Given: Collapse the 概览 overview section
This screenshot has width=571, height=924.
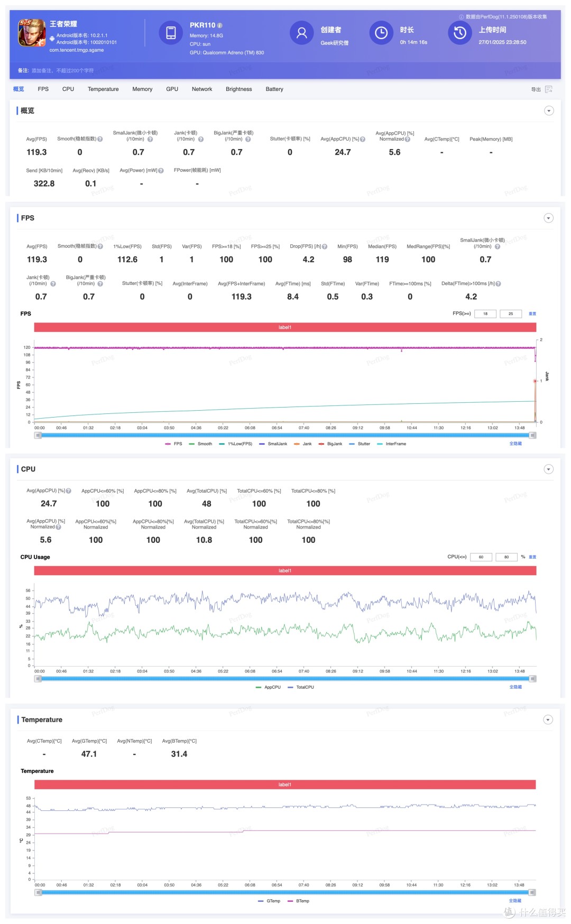Looking at the screenshot, I should point(549,111).
